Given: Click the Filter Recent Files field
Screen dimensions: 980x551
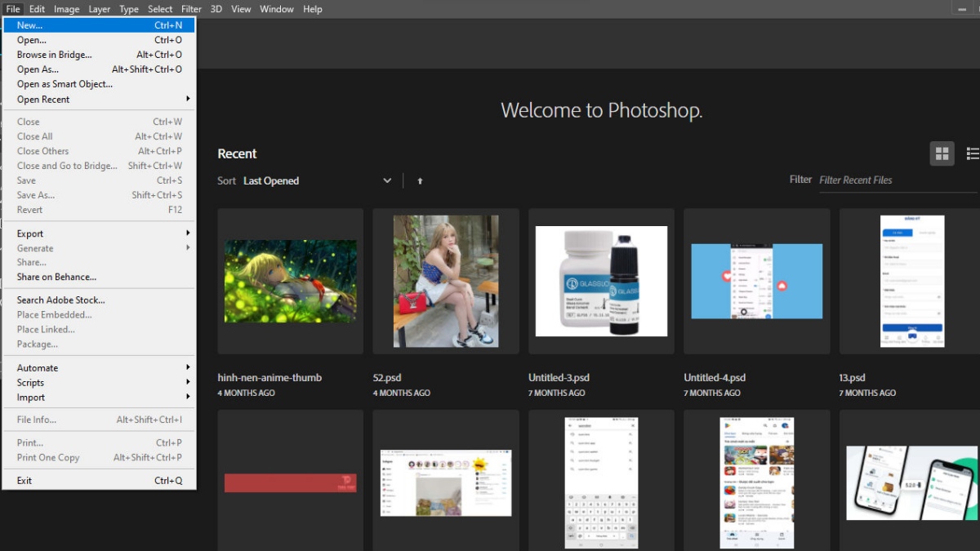Looking at the screenshot, I should pos(896,180).
